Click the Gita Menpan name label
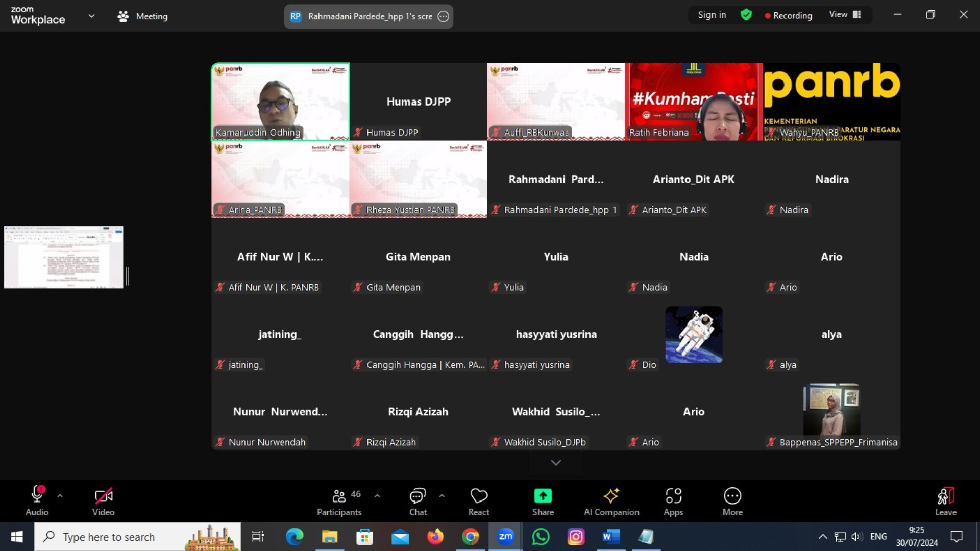This screenshot has width=980, height=551. point(393,287)
